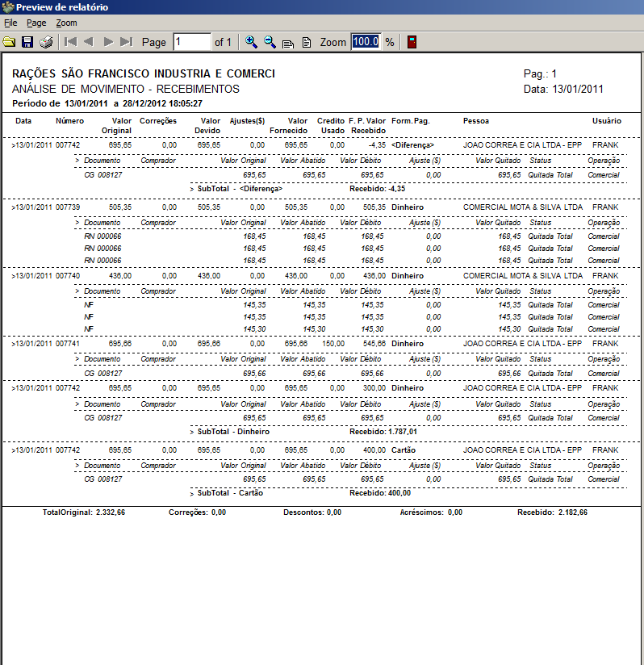
Task: Go to the first page arrow
Action: [x=71, y=42]
